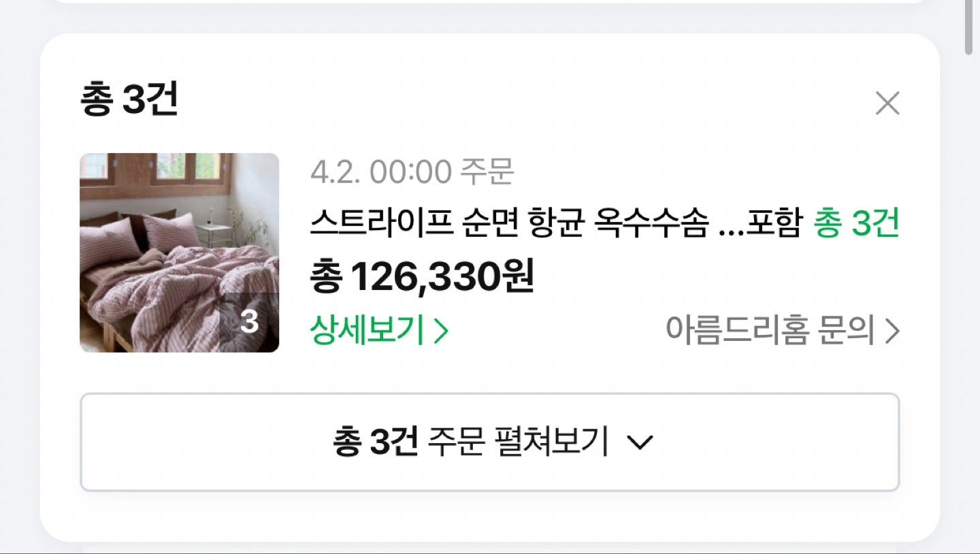Viewport: 980px width, 554px height.
Task: Click the page scrollbar thumb at right edge
Action: point(970,27)
